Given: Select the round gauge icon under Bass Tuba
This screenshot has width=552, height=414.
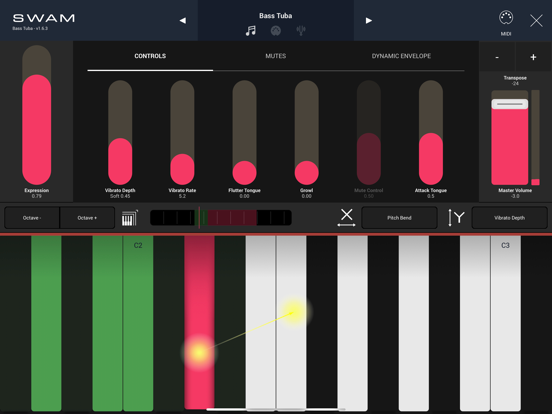Looking at the screenshot, I should pos(276,31).
